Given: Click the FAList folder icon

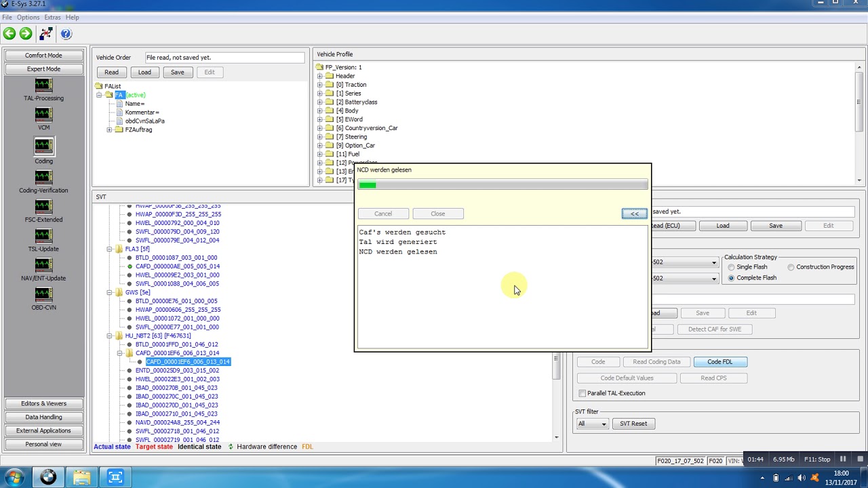Looking at the screenshot, I should coord(99,86).
